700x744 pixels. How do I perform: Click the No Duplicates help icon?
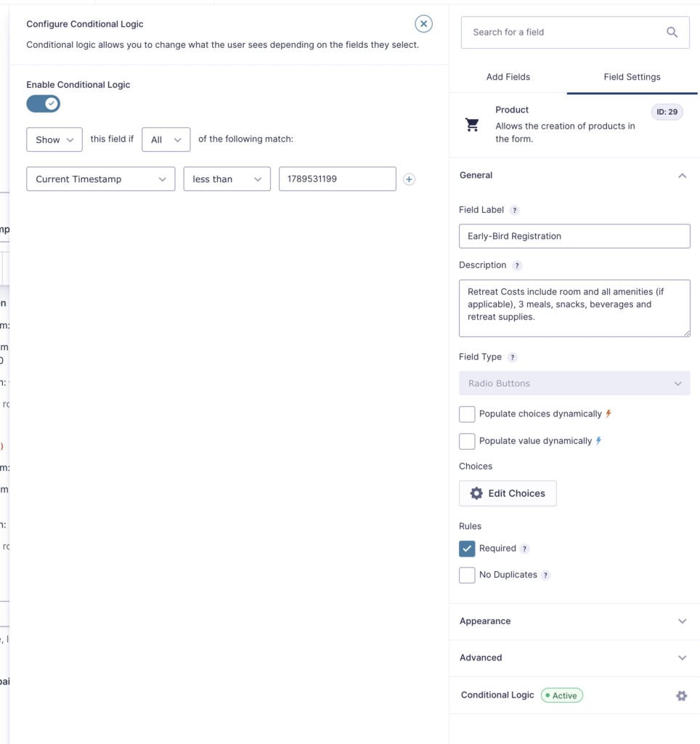click(545, 575)
